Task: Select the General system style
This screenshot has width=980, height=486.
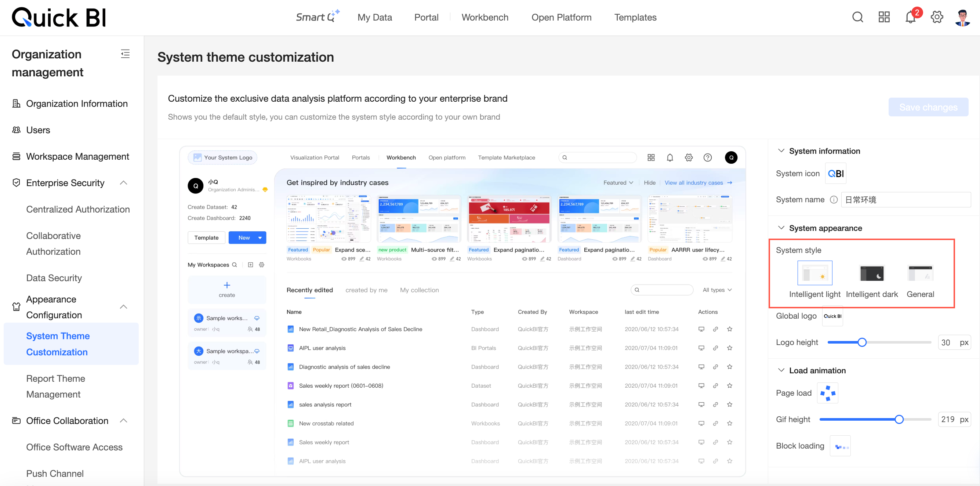Action: point(920,273)
